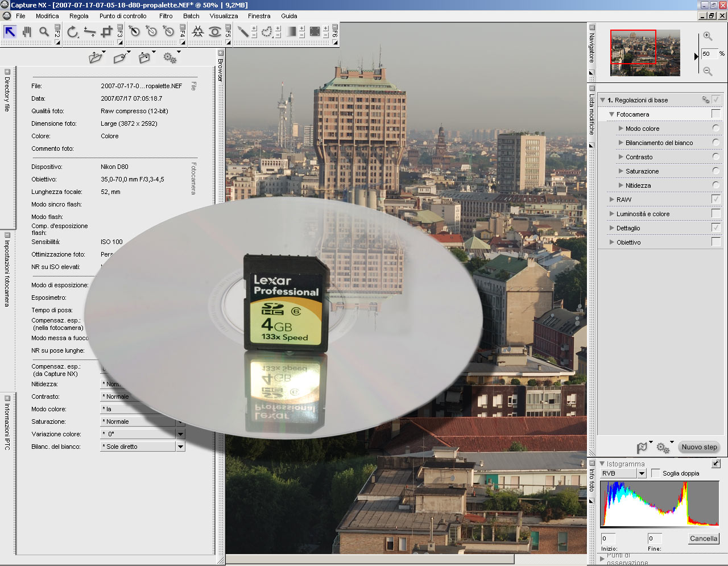
Task: Open the Modifica menu
Action: pos(47,16)
